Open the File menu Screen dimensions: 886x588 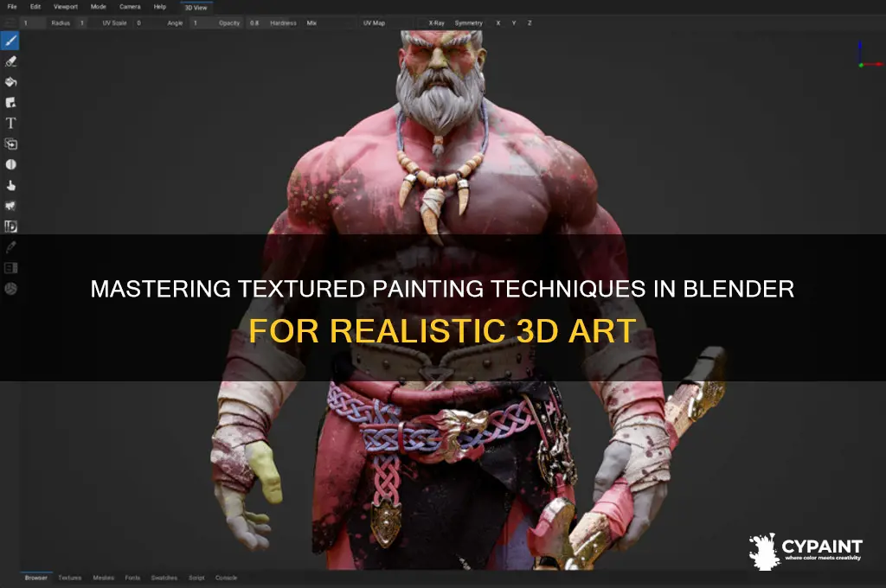point(12,7)
